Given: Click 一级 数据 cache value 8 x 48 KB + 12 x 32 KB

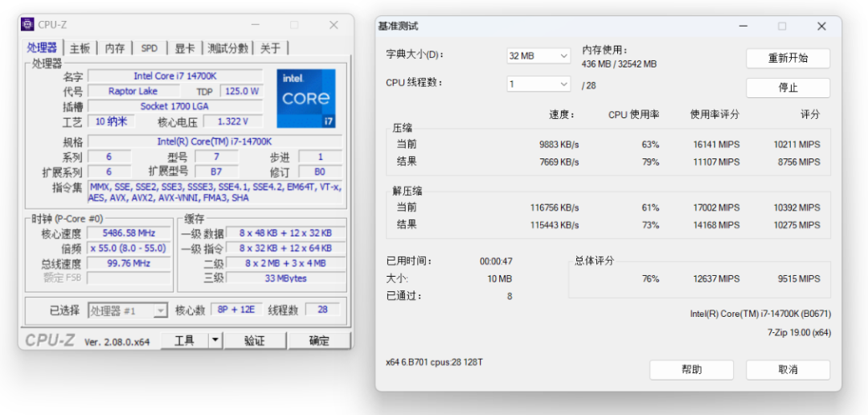Looking at the screenshot, I should coord(285,232).
